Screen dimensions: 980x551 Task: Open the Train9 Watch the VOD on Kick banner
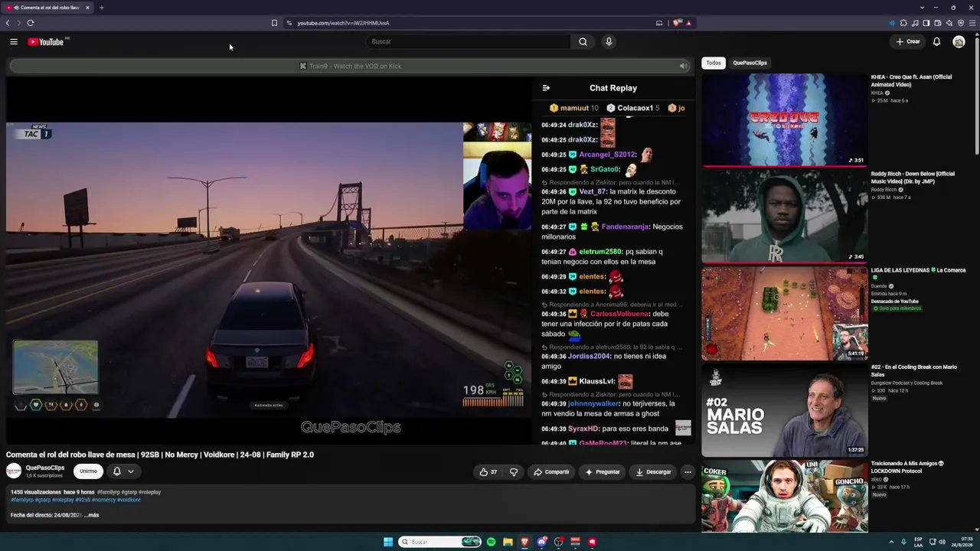(x=350, y=66)
